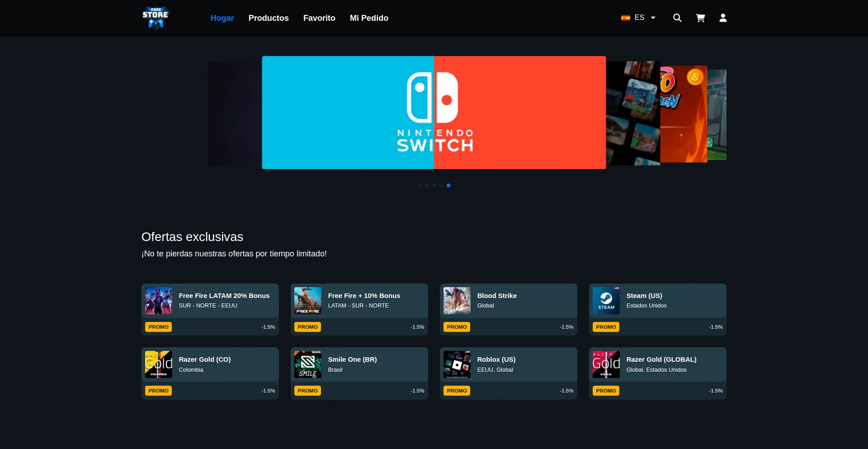Click the Blood Strike game thumbnail
The height and width of the screenshot is (449, 868).
coord(457,301)
